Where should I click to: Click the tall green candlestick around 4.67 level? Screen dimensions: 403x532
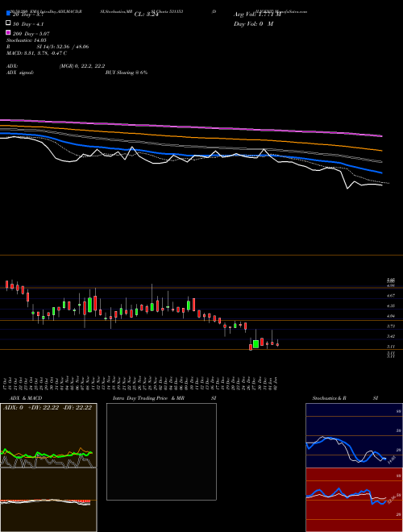pyautogui.click(x=89, y=305)
